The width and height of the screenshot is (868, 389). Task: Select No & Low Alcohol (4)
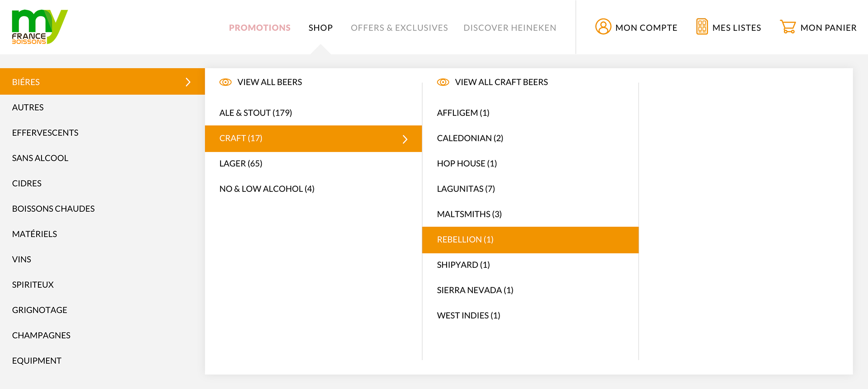267,189
